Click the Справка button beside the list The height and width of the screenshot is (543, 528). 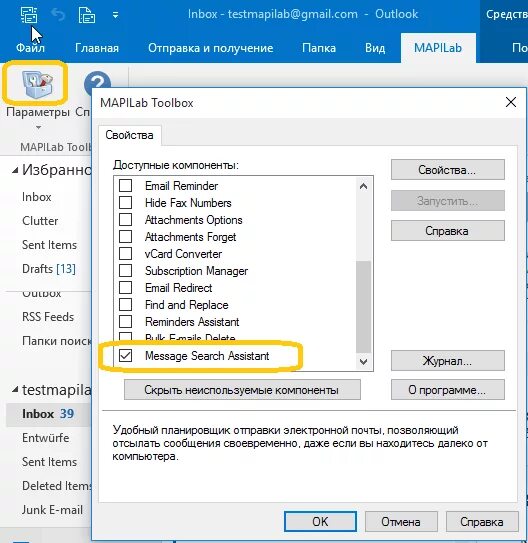447,231
